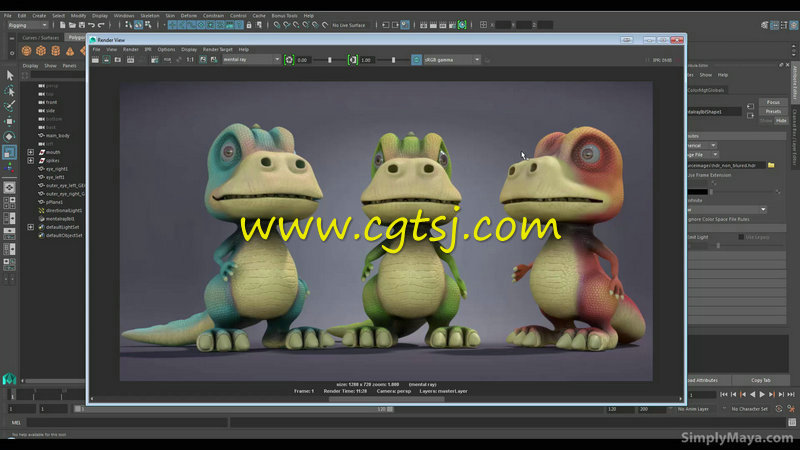Toggle the Use Legacy checkbox
This screenshot has height=450, width=800.
tap(741, 237)
